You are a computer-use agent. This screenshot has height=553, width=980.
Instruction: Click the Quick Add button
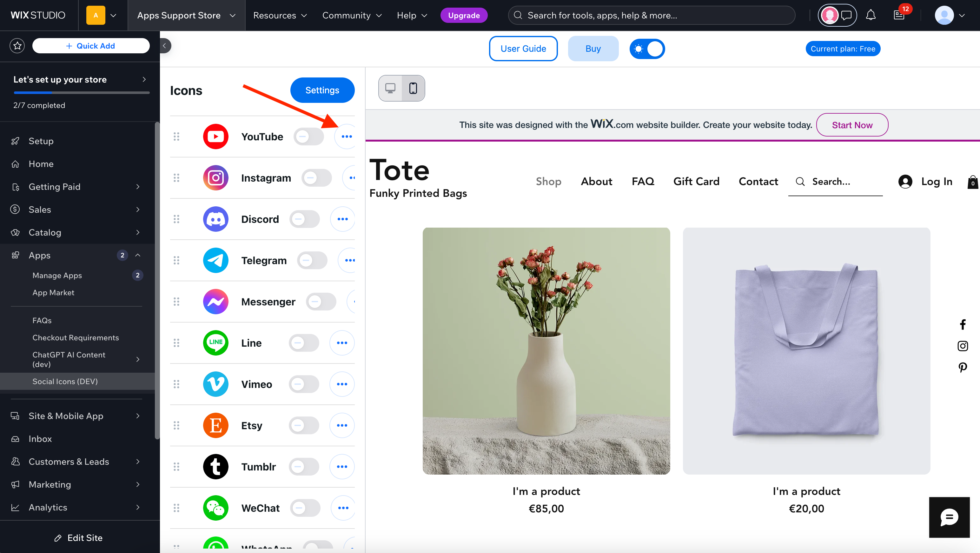point(90,46)
